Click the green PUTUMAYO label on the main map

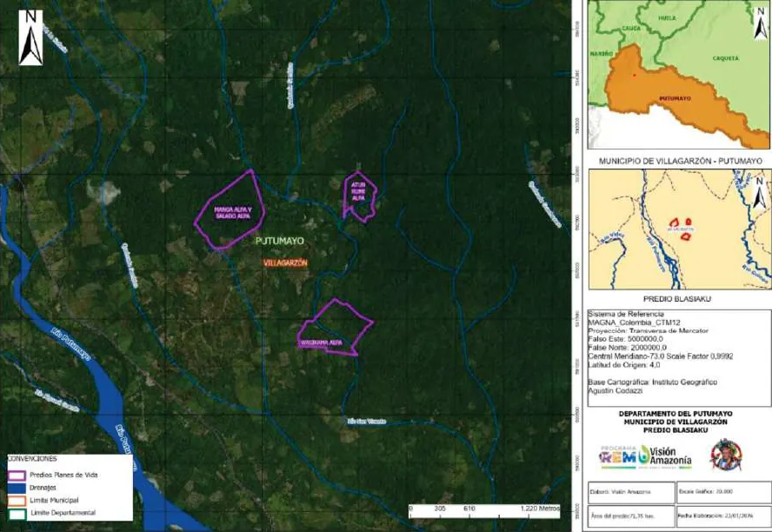coord(280,241)
